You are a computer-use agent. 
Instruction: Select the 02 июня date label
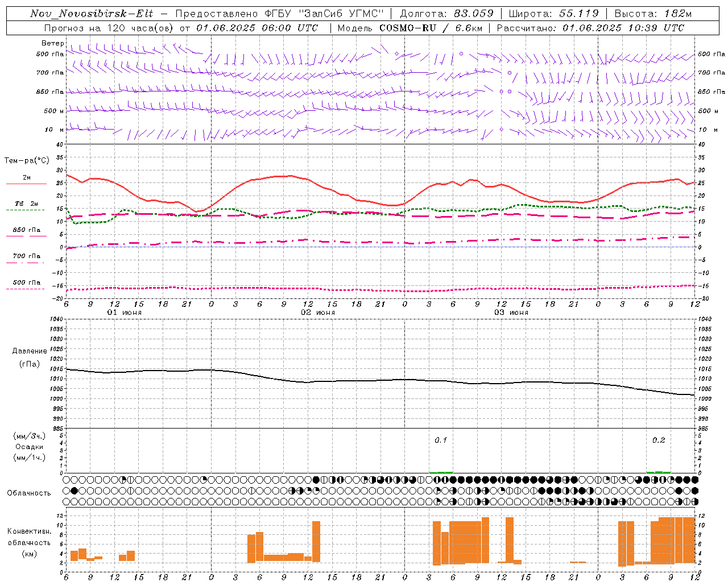click(318, 313)
